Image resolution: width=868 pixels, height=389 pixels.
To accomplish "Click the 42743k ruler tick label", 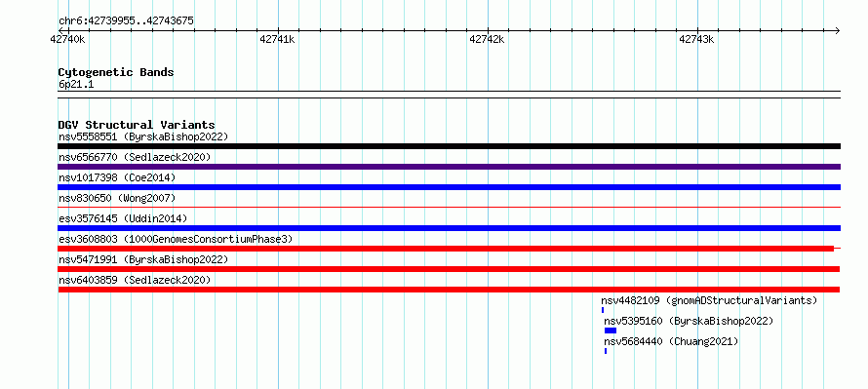I will [697, 39].
